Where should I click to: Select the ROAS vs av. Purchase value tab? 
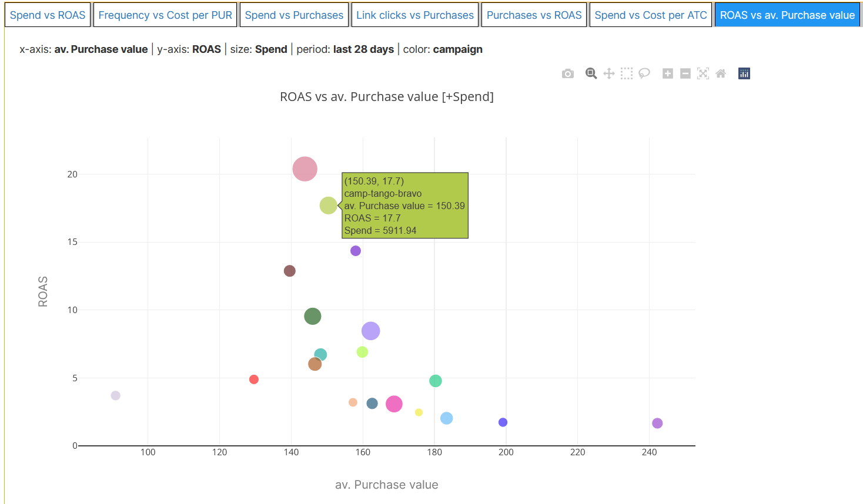[x=787, y=15]
